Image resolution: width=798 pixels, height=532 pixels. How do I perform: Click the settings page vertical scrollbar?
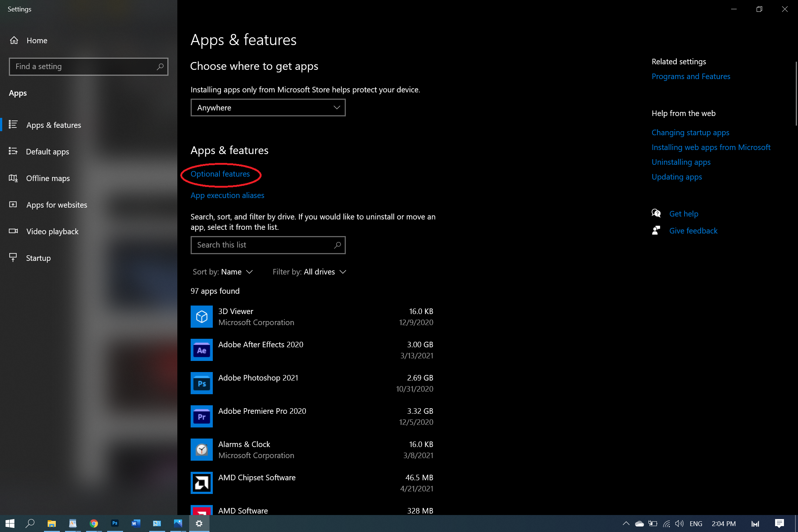[796, 93]
